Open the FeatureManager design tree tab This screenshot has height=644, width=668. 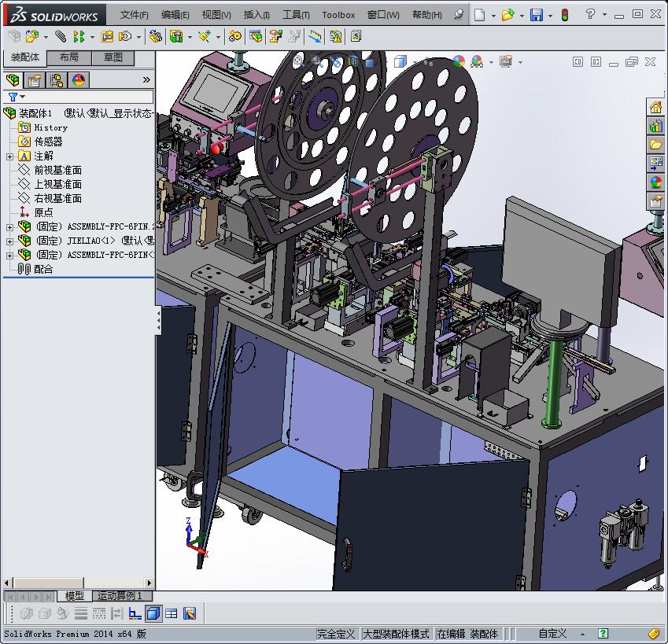click(13, 80)
